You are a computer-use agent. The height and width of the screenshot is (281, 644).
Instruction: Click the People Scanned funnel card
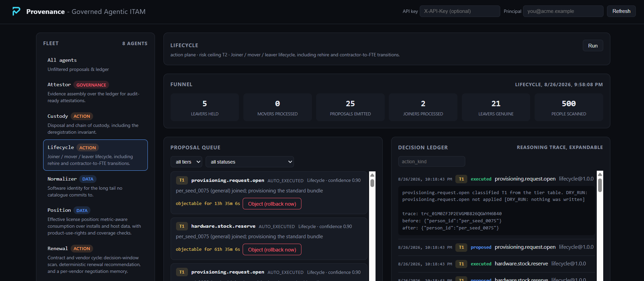point(569,107)
